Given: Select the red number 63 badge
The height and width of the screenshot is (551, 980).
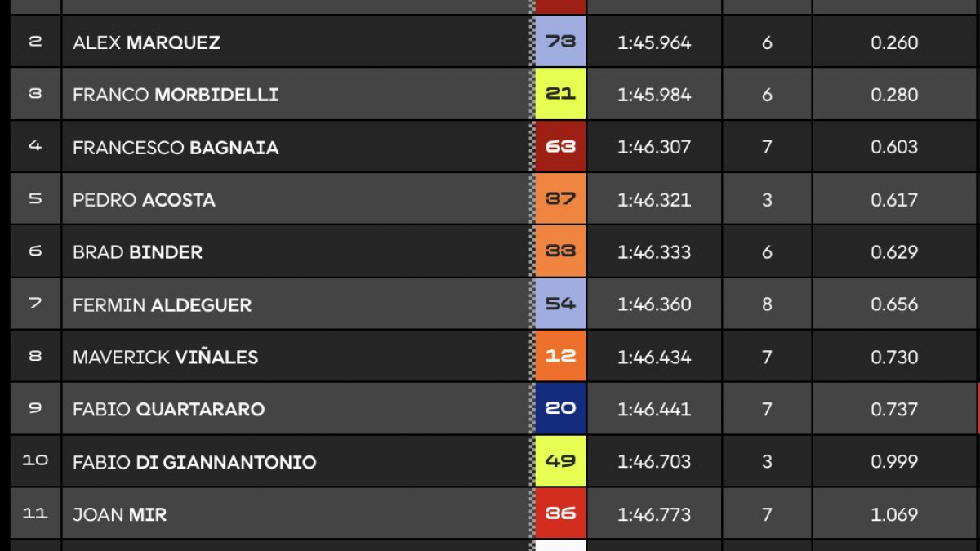Looking at the screenshot, I should [x=560, y=146].
